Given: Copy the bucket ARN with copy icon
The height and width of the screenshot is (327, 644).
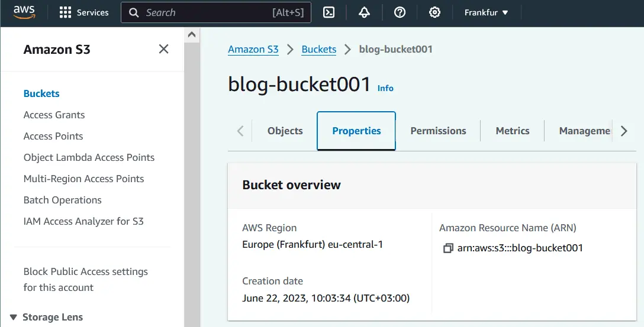Looking at the screenshot, I should click(448, 248).
